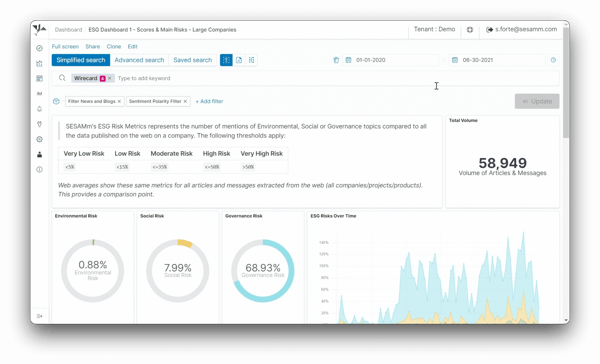Open the gear management icon in sidebar
600x364 pixels.
tap(39, 139)
